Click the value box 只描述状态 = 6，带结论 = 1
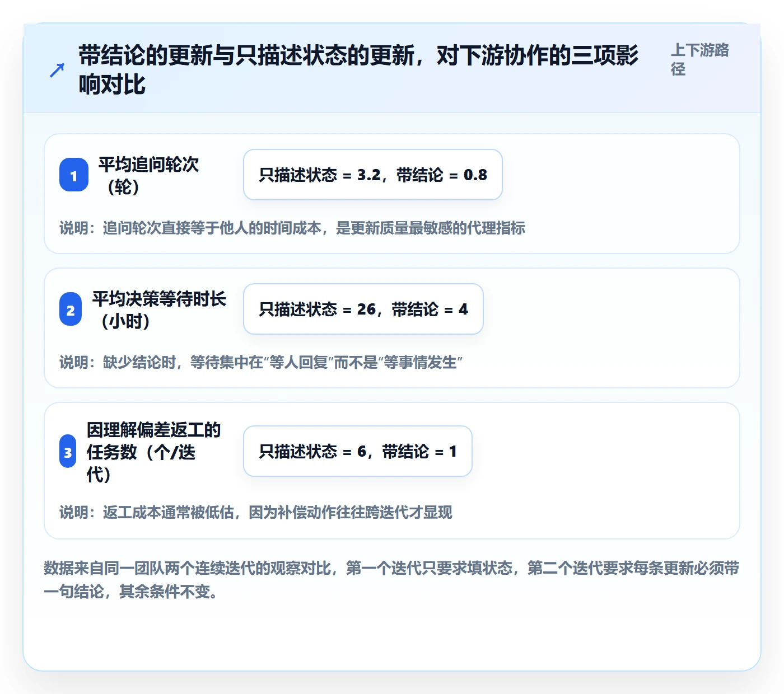The width and height of the screenshot is (784, 694). point(358,451)
